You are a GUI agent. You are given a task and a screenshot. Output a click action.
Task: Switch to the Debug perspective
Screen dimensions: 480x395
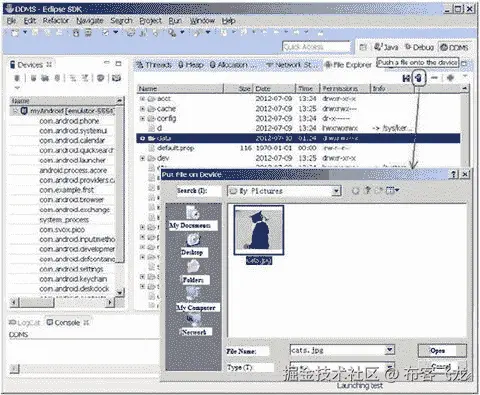coord(419,47)
